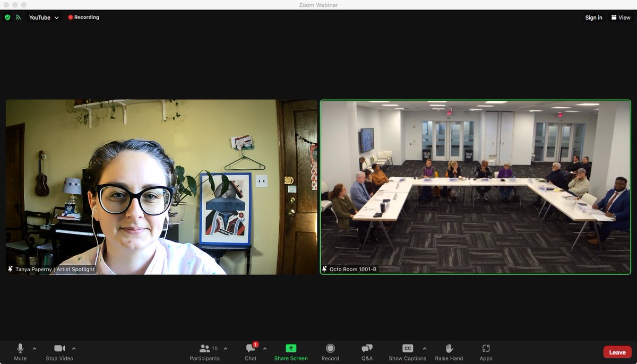This screenshot has width=637, height=364.
Task: Open the View layout menu
Action: tap(621, 18)
